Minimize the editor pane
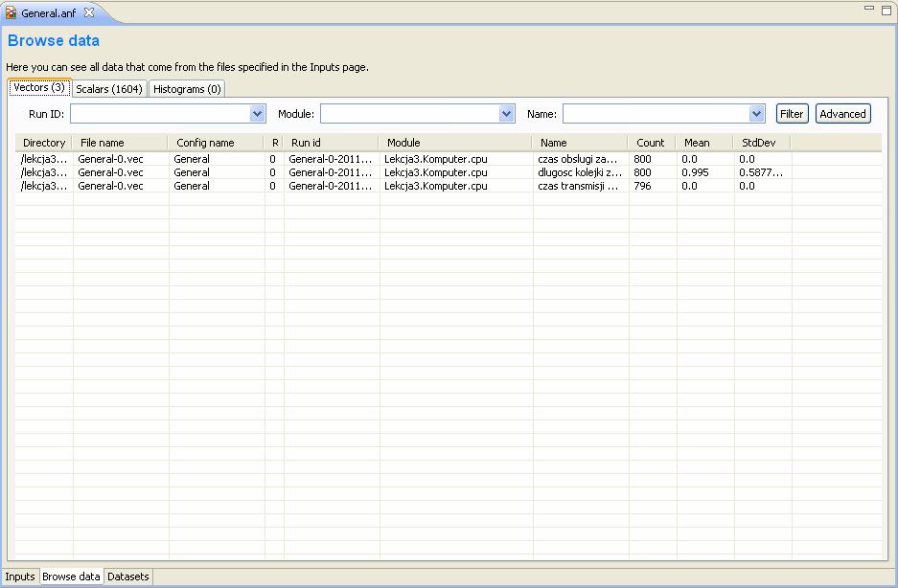Screen dimensions: 898x588 [x=869, y=8]
